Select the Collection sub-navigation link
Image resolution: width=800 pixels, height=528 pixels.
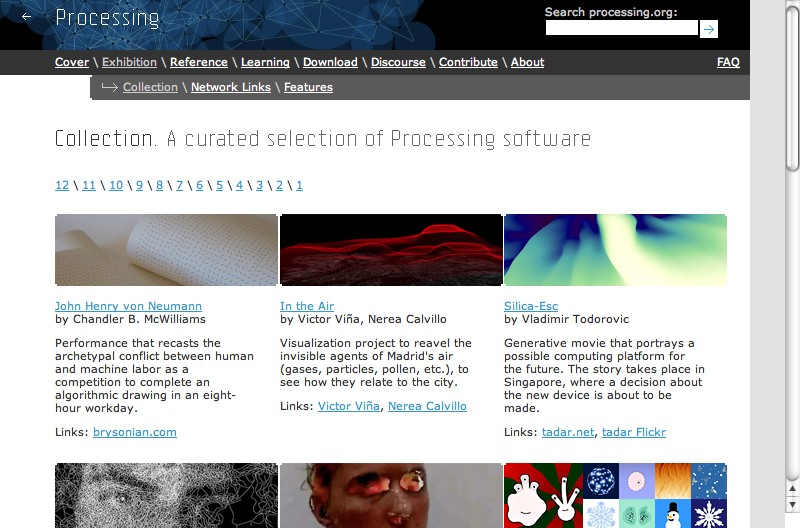point(151,87)
